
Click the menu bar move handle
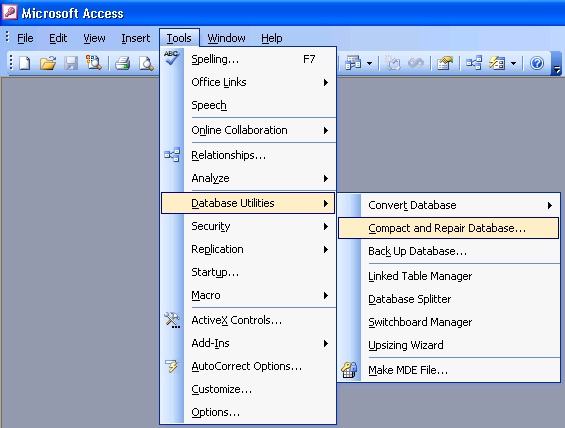[x=7, y=37]
